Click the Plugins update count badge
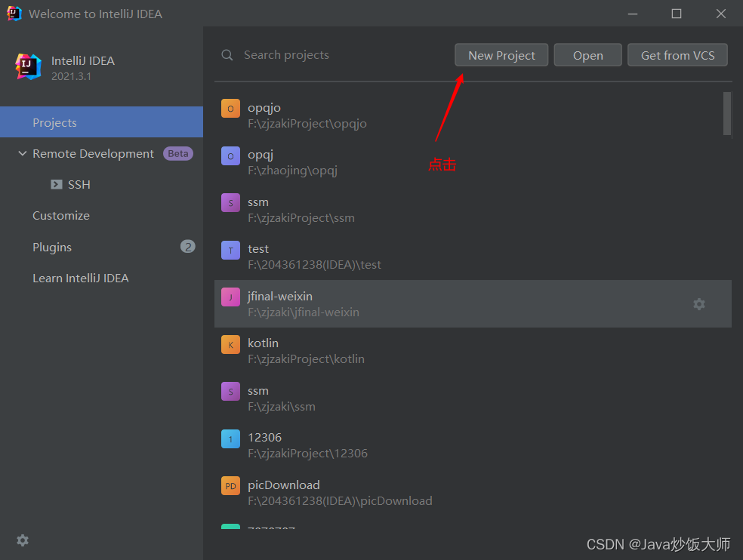The width and height of the screenshot is (743, 560). 188,246
